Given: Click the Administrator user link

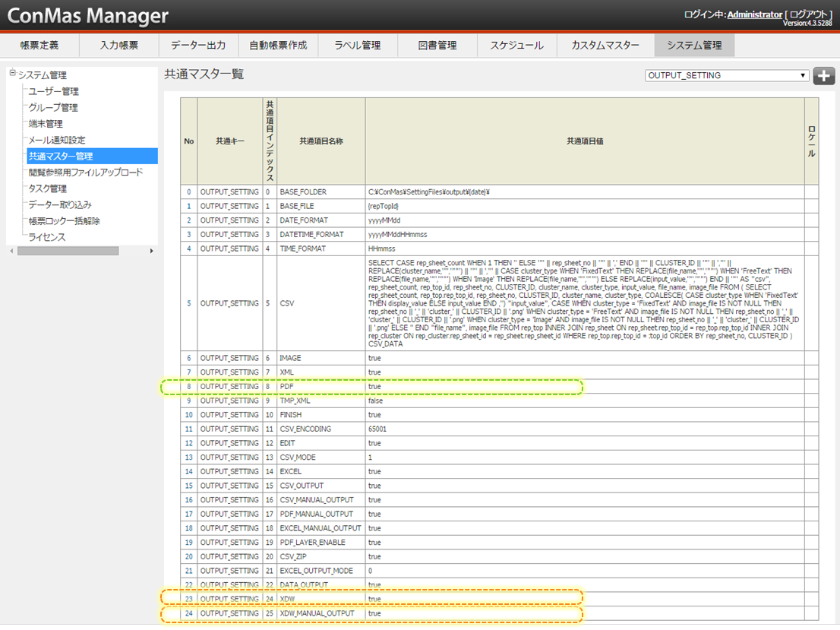Looking at the screenshot, I should pyautogui.click(x=754, y=14).
